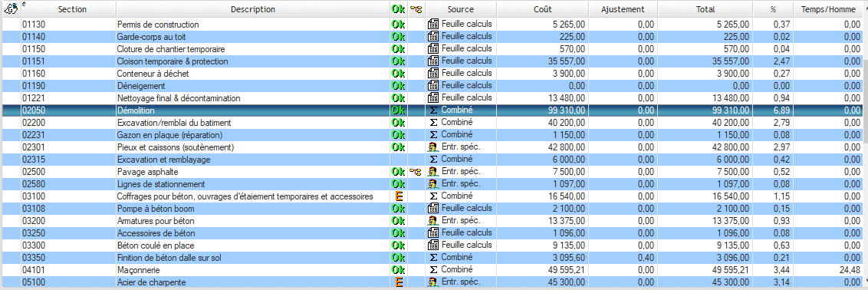Sort by the Section column header
Image resolution: width=868 pixels, height=290 pixels.
coord(72,9)
